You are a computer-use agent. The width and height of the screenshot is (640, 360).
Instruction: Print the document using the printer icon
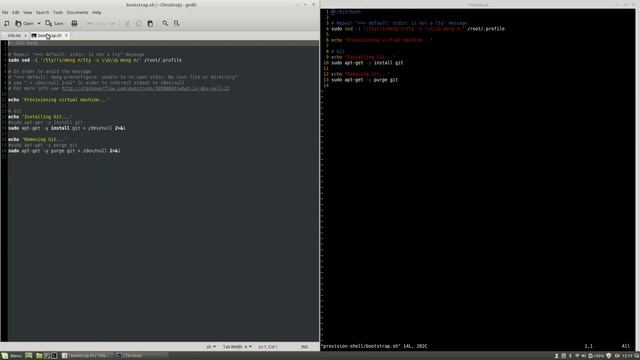[x=74, y=23]
